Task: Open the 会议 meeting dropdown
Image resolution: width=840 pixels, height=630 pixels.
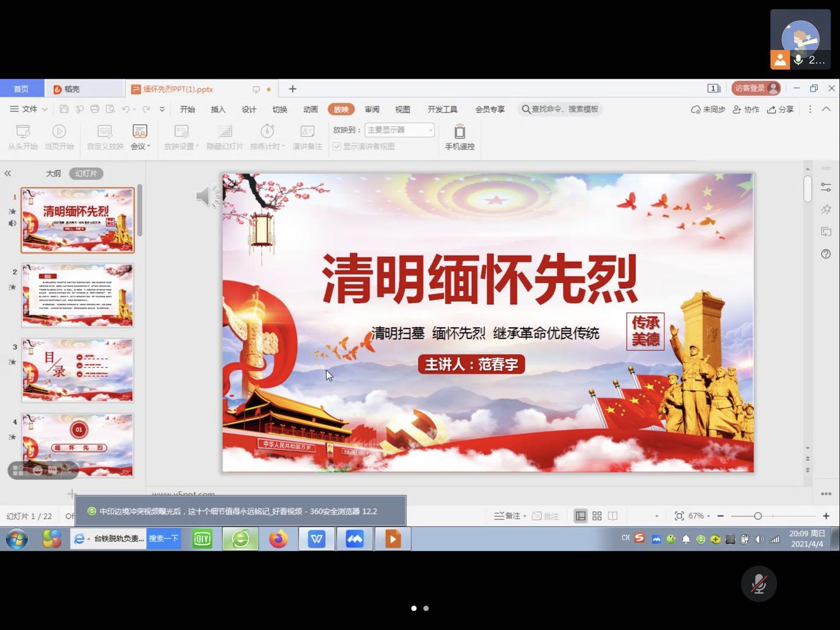Action: (x=140, y=146)
